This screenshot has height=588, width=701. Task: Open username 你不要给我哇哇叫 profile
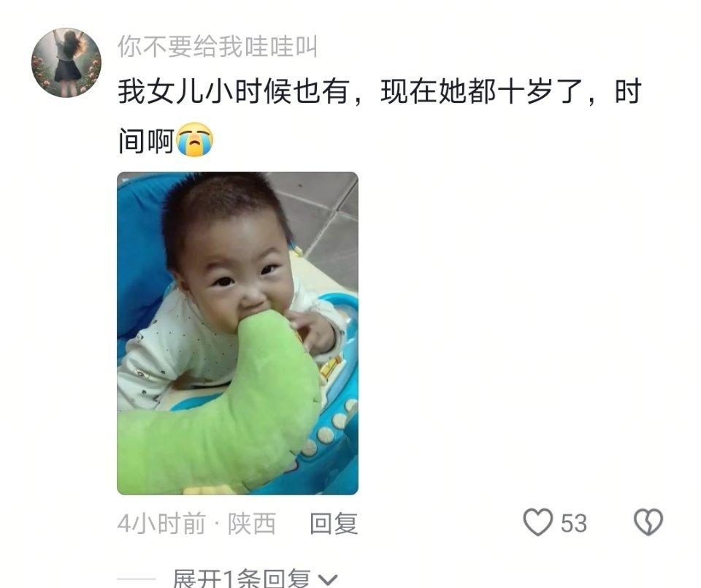[218, 47]
